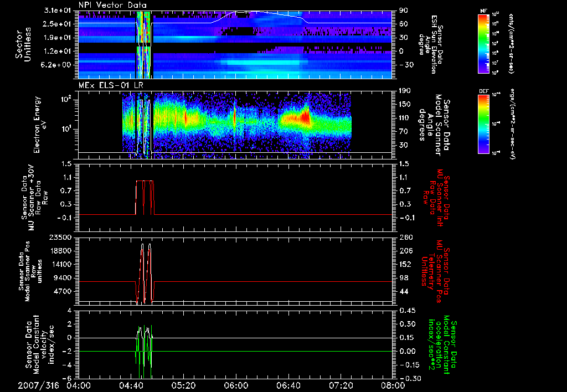This screenshot has width=567, height=392.
Task: Click the 'Sector Unitless' axis title
Action: tap(23, 44)
